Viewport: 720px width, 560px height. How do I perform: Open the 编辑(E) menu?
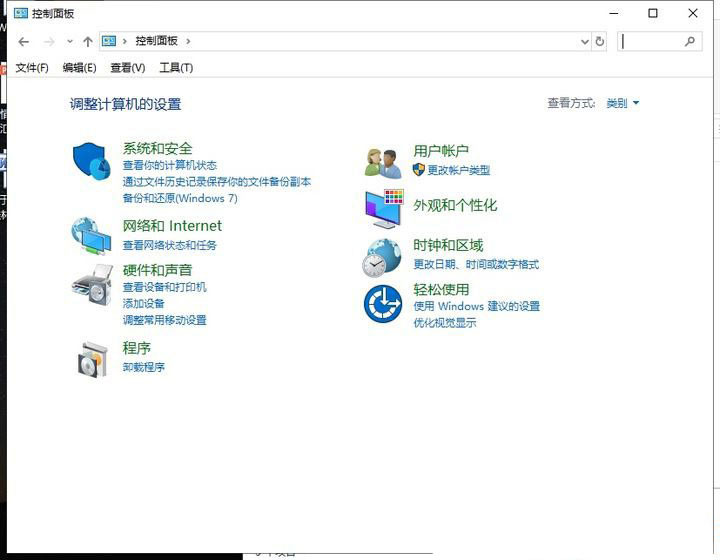click(x=79, y=68)
